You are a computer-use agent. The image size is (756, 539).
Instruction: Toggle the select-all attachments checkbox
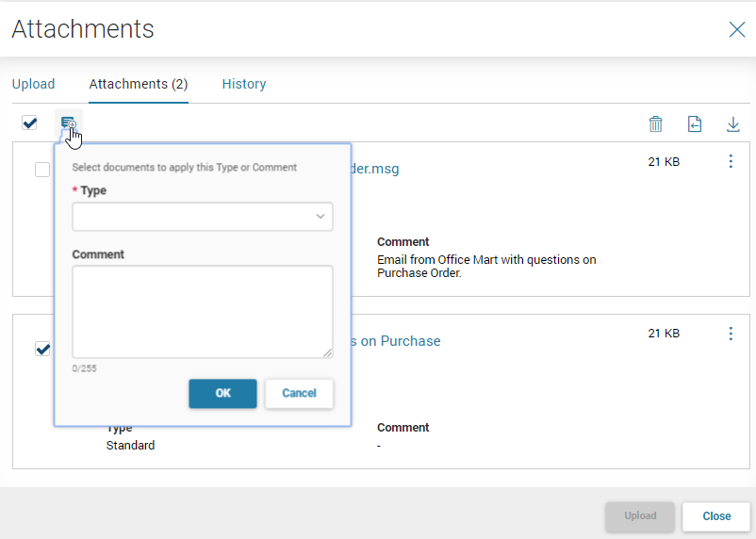(29, 122)
